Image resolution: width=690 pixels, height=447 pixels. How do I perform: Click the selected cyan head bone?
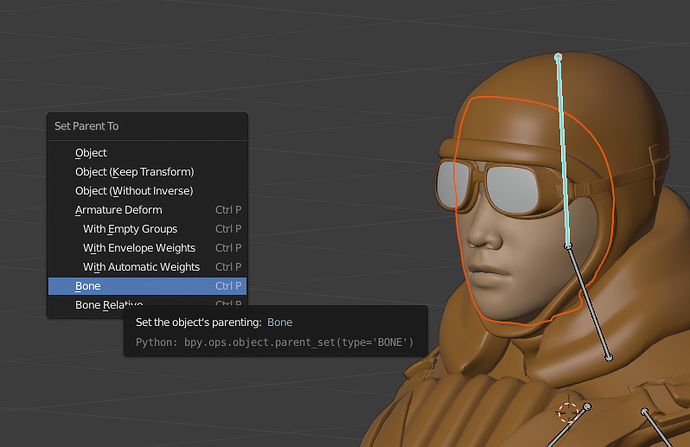pyautogui.click(x=563, y=150)
